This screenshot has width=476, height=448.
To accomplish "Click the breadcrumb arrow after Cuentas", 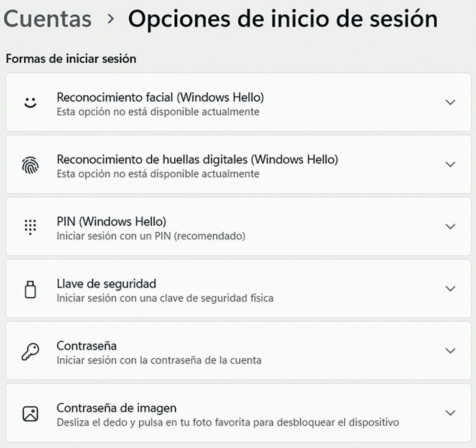I will pyautogui.click(x=110, y=19).
